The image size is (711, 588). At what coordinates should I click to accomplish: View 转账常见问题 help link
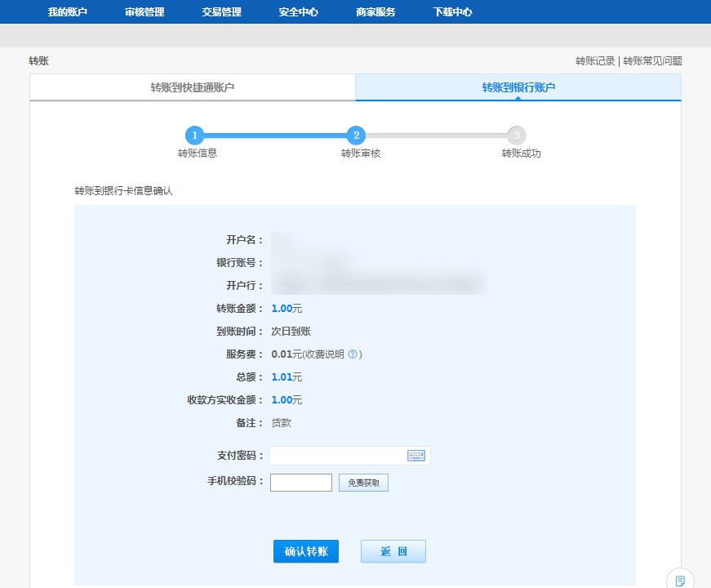coord(652,61)
